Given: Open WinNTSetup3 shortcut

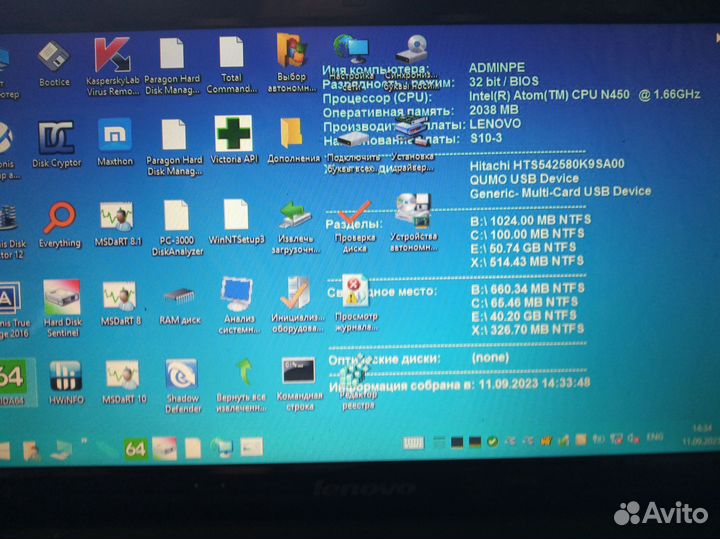Looking at the screenshot, I should pos(236,222).
